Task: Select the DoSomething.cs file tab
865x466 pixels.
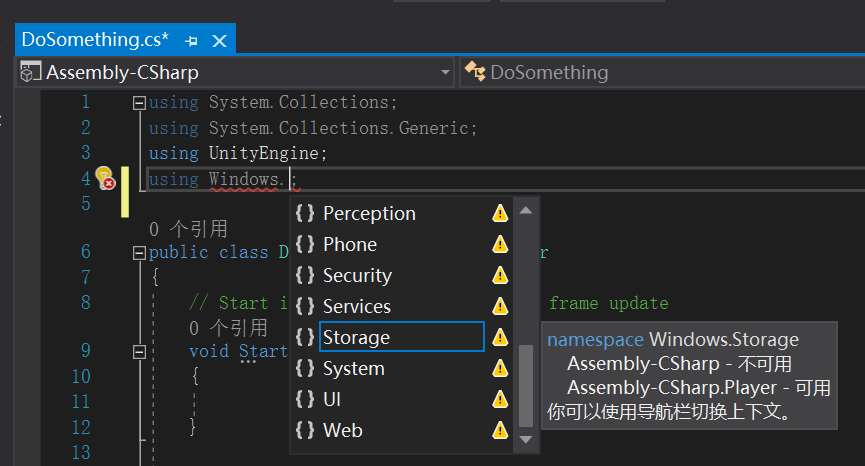Action: [x=95, y=40]
